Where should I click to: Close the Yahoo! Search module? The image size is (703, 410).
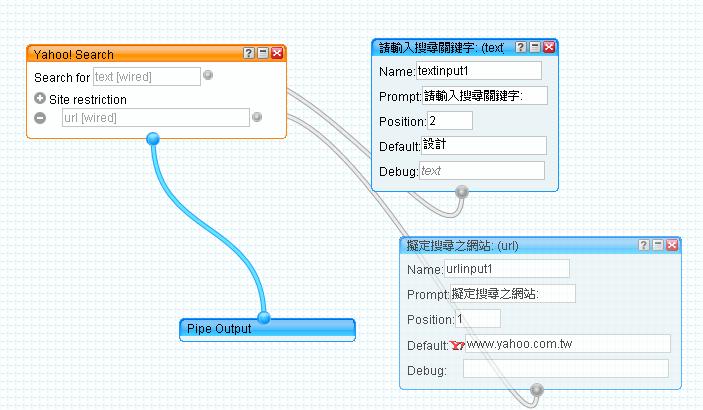pos(277,54)
